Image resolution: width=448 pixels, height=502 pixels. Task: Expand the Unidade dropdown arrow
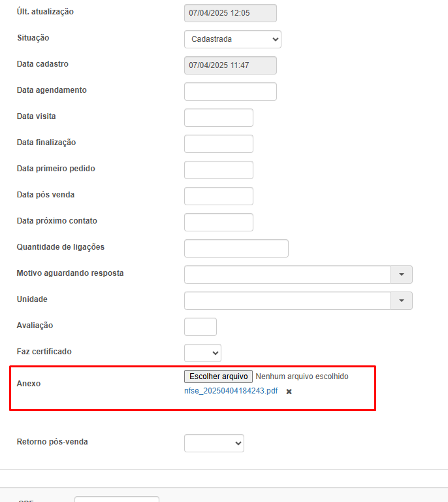click(x=401, y=301)
